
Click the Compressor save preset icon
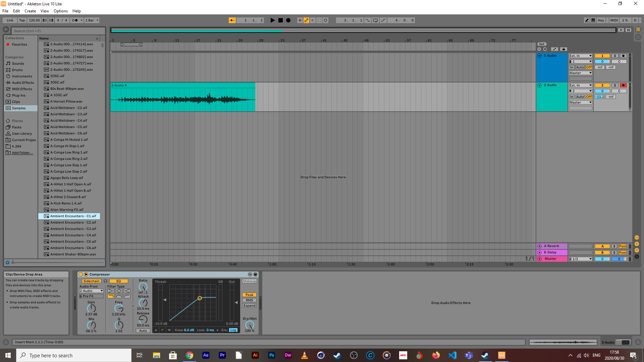(255, 274)
